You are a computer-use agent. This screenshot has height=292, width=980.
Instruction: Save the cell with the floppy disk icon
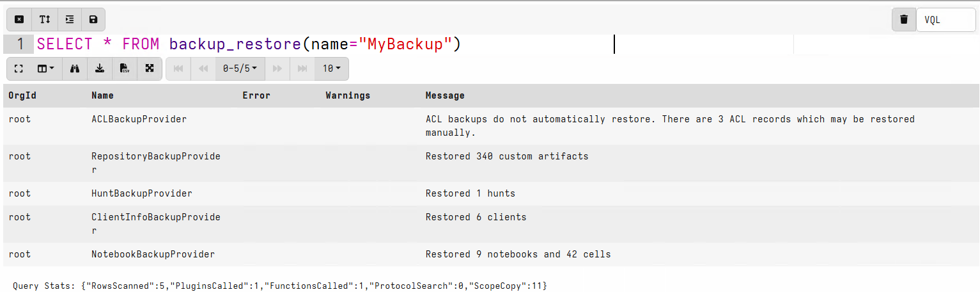(x=93, y=20)
